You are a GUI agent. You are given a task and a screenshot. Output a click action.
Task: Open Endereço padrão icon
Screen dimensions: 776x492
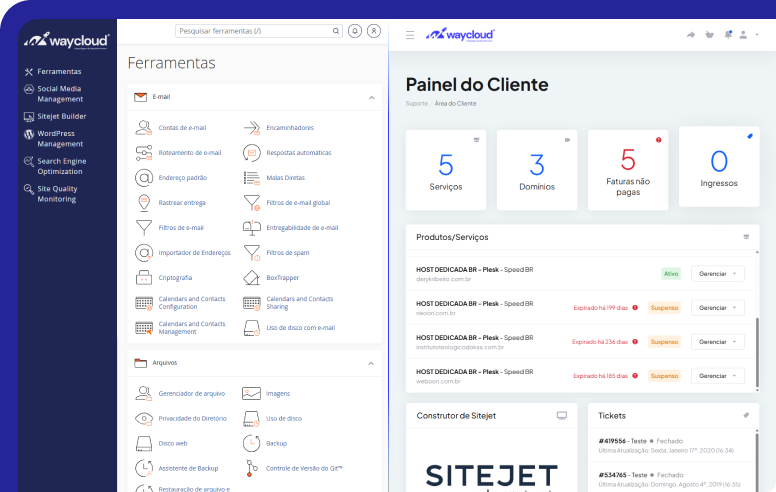[x=144, y=178]
